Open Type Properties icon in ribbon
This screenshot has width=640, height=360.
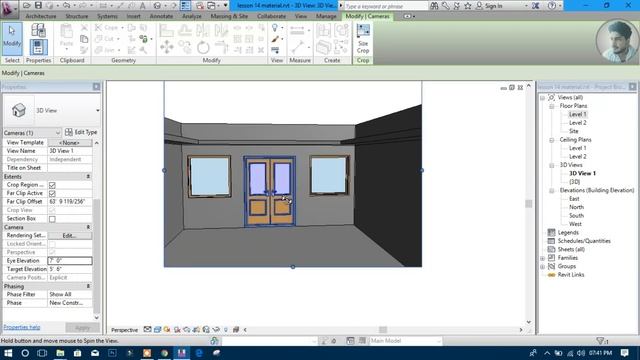[38, 30]
